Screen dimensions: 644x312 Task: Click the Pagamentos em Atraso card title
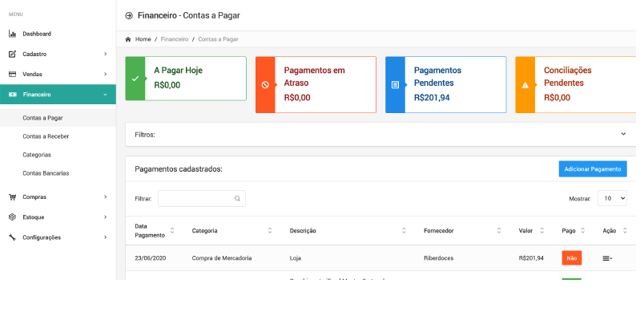(x=315, y=76)
